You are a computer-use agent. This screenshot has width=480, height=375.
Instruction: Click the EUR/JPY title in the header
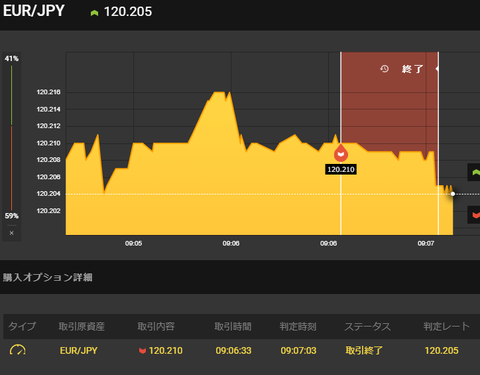pos(34,11)
